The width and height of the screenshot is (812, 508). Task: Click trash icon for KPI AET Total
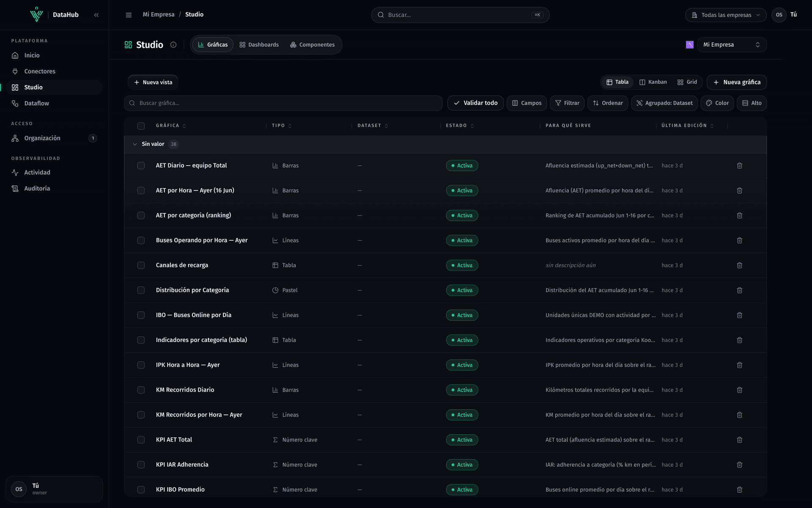pos(740,440)
